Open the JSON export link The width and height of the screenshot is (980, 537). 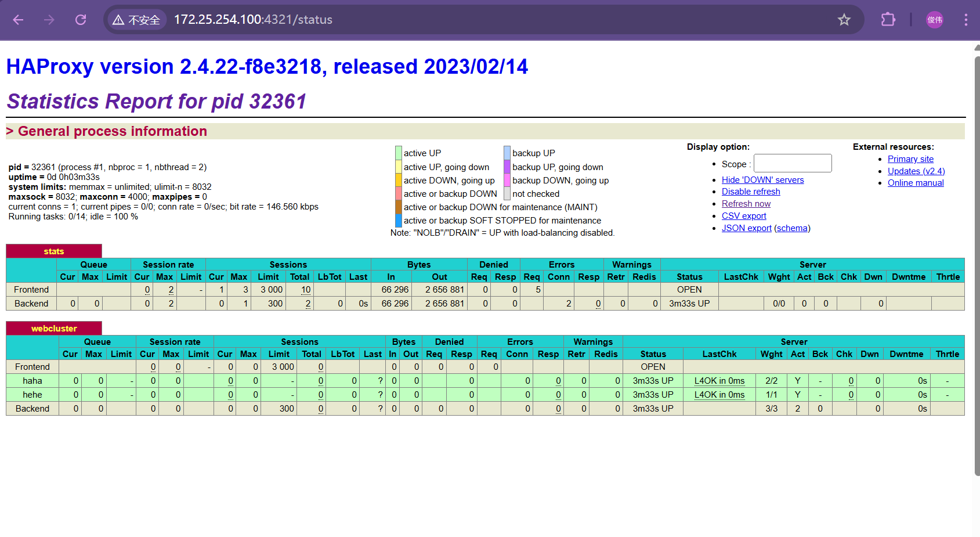tap(746, 228)
